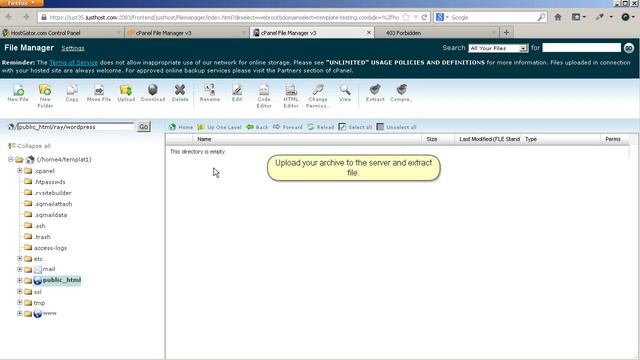
Task: Click Select all
Action: [x=355, y=127]
